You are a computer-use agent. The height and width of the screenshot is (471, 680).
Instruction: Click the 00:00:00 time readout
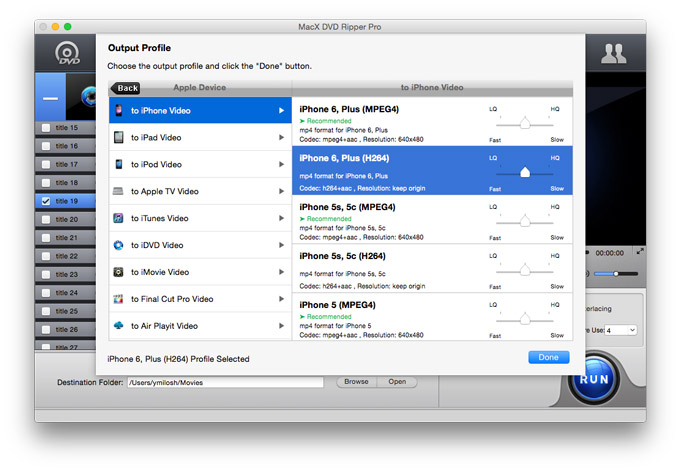609,253
